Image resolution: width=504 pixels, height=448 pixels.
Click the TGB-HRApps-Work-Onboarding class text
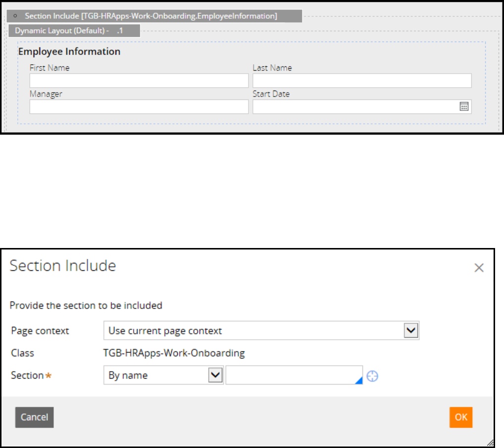(174, 353)
